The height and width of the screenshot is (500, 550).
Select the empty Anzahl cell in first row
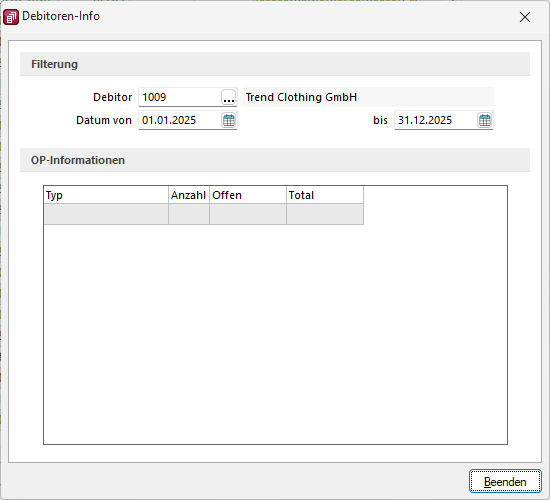(189, 214)
